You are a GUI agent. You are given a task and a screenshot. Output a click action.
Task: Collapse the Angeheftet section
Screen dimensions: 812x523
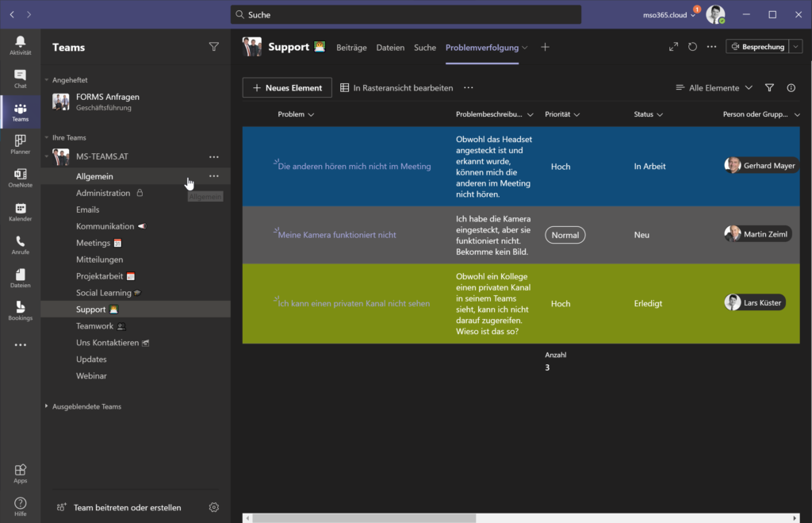pyautogui.click(x=47, y=80)
